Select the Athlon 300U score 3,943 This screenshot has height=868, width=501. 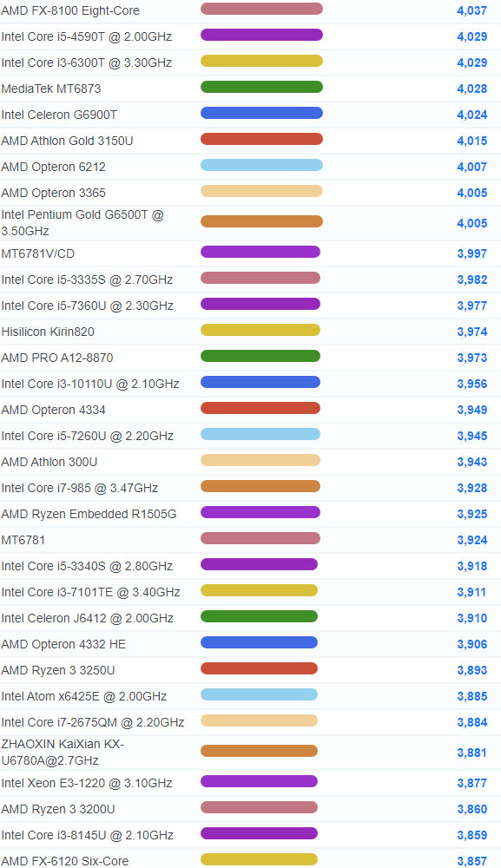point(471,462)
